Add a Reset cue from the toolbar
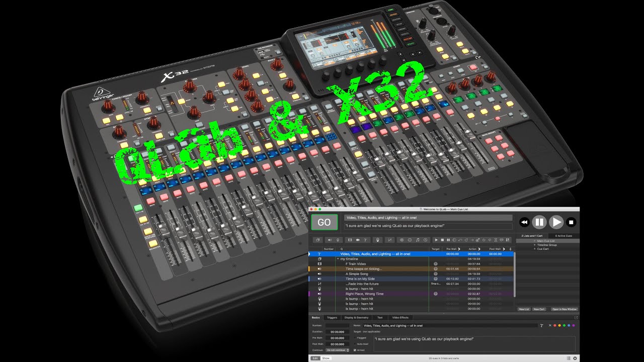This screenshot has height=362, width=644. 460,240
